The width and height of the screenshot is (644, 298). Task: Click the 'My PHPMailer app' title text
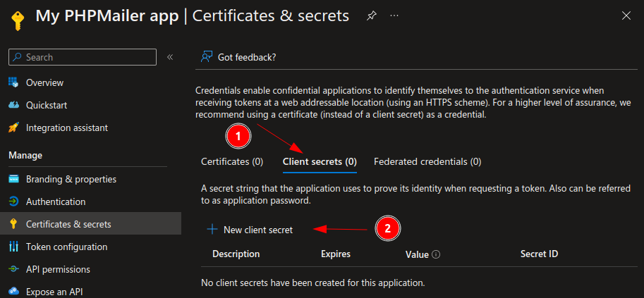coord(107,16)
